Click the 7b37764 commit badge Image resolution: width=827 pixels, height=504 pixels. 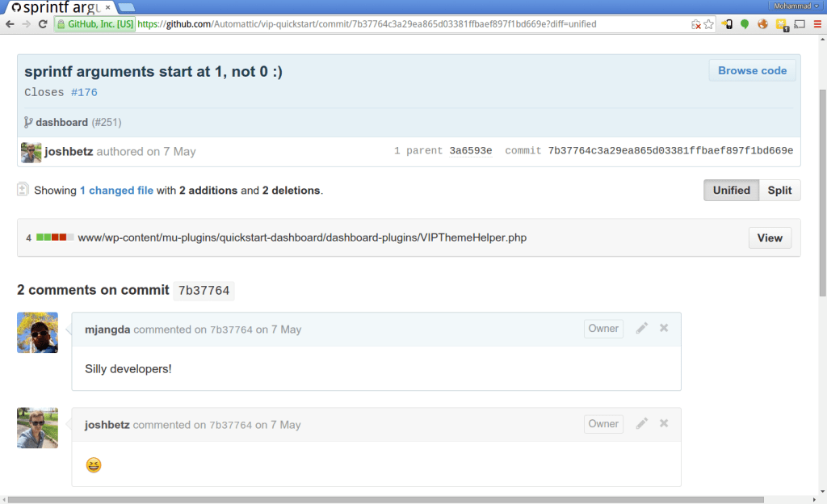[x=204, y=291]
